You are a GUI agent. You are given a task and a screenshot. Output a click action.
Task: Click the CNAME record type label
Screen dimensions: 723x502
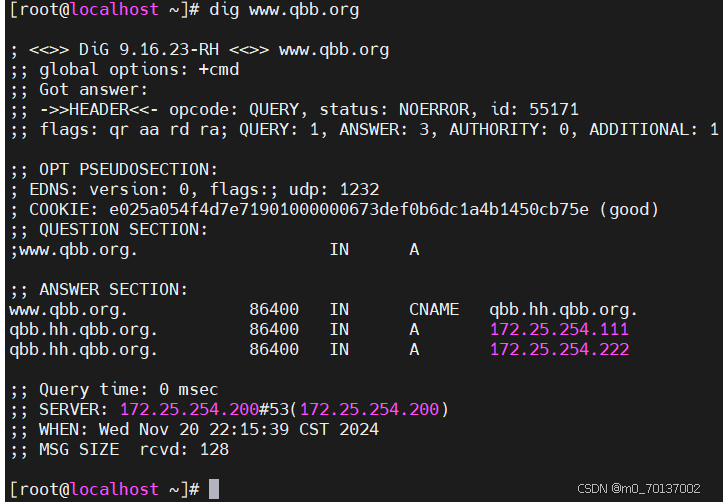click(434, 309)
